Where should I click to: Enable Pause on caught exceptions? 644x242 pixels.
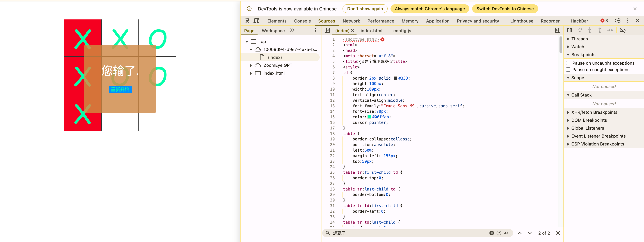click(568, 70)
